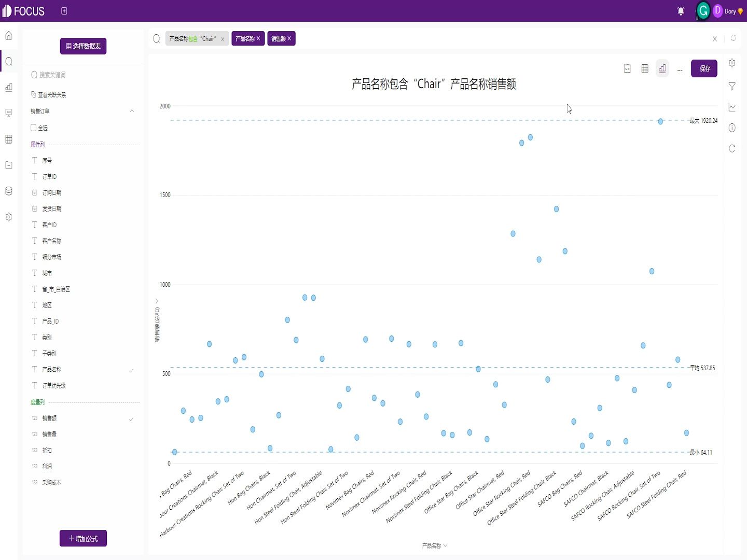Switch to the numeric card view icon
747x560 pixels.
(x=627, y=68)
